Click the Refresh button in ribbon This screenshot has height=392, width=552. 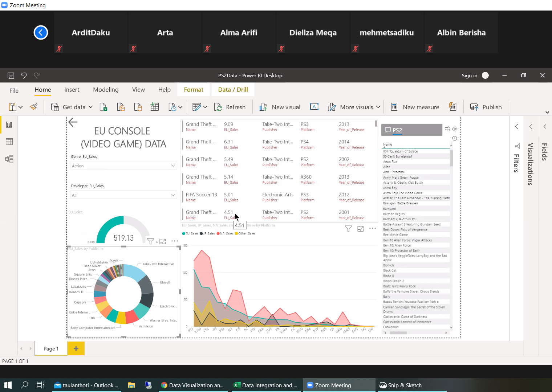point(230,107)
